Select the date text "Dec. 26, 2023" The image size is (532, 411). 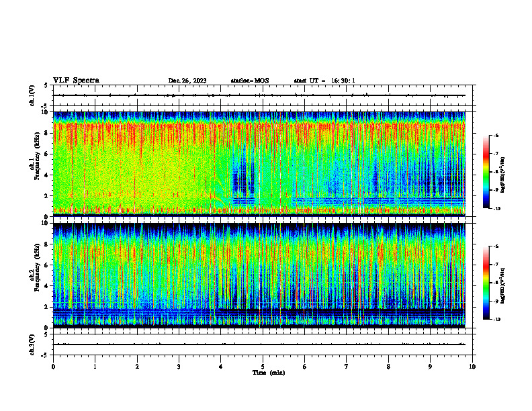pos(187,81)
